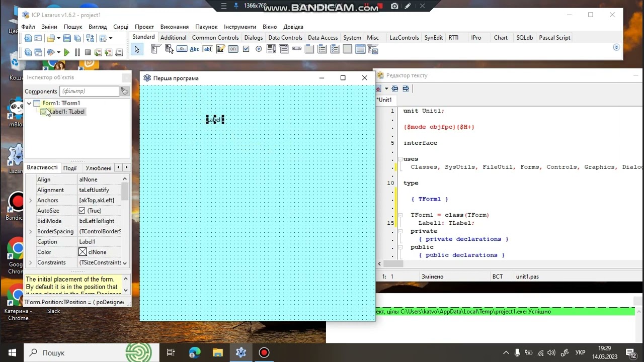Pick the TComboBox component icon

point(284,49)
